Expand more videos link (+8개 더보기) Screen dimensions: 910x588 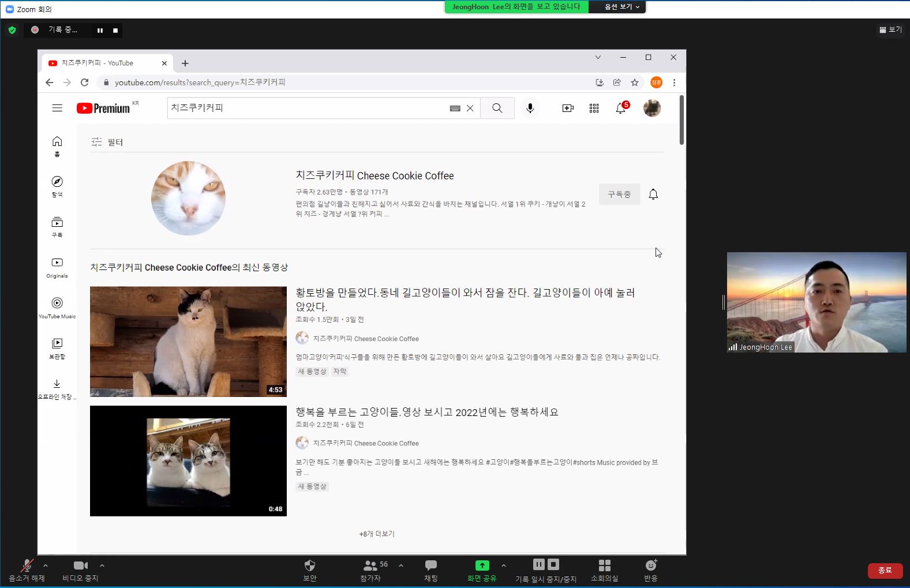(x=376, y=534)
